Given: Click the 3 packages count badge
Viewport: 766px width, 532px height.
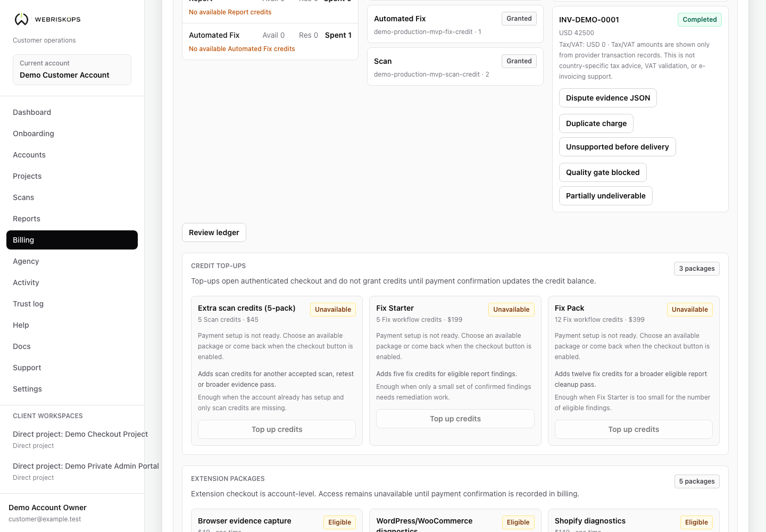Looking at the screenshot, I should [697, 269].
